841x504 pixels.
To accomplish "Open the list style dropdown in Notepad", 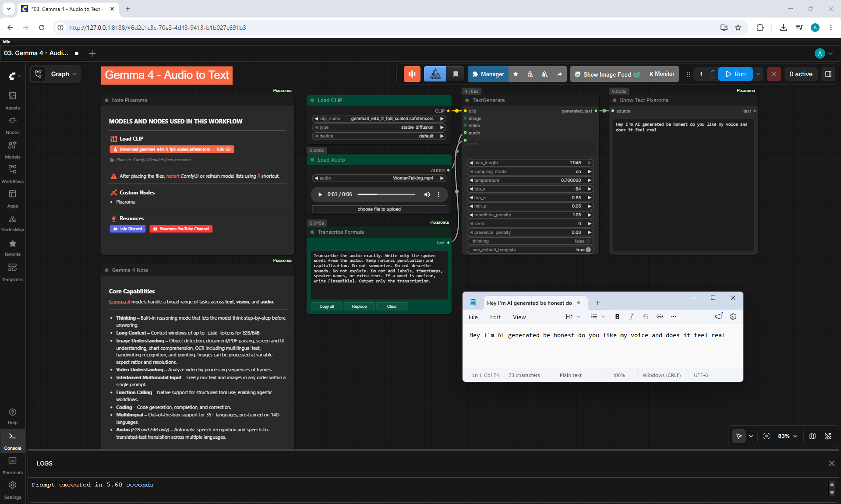I will 597,317.
